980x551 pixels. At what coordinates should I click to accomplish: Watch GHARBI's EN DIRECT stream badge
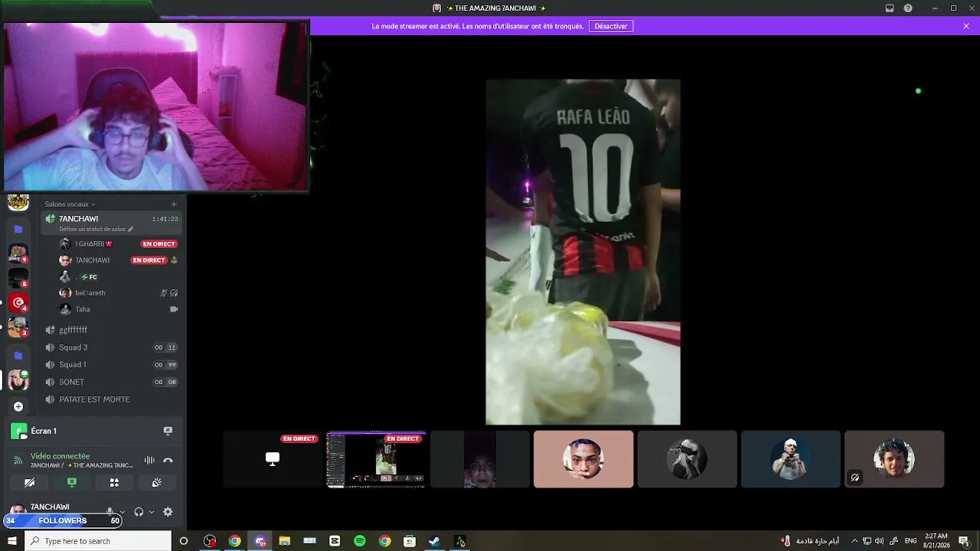coord(159,244)
